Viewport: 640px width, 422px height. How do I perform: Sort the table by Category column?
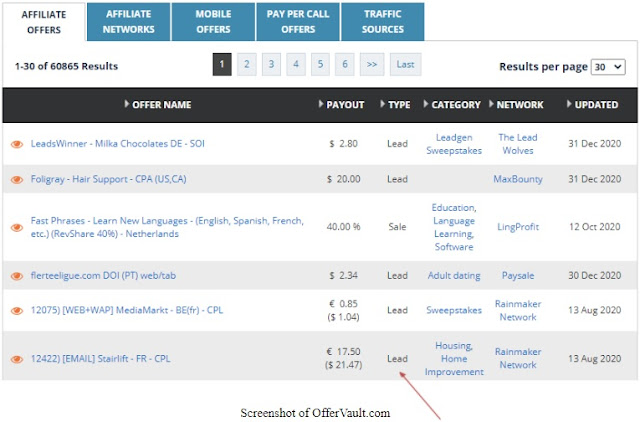pyautogui.click(x=452, y=105)
